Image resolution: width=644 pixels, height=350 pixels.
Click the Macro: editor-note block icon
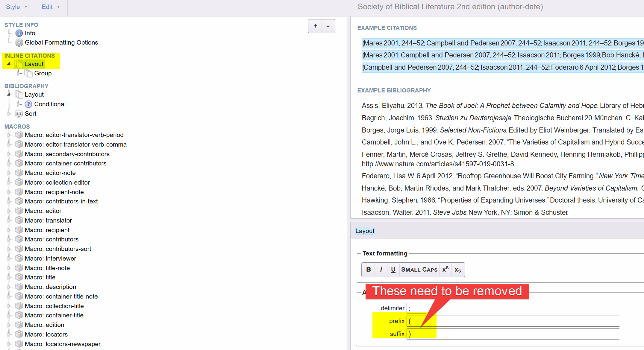pos(19,173)
